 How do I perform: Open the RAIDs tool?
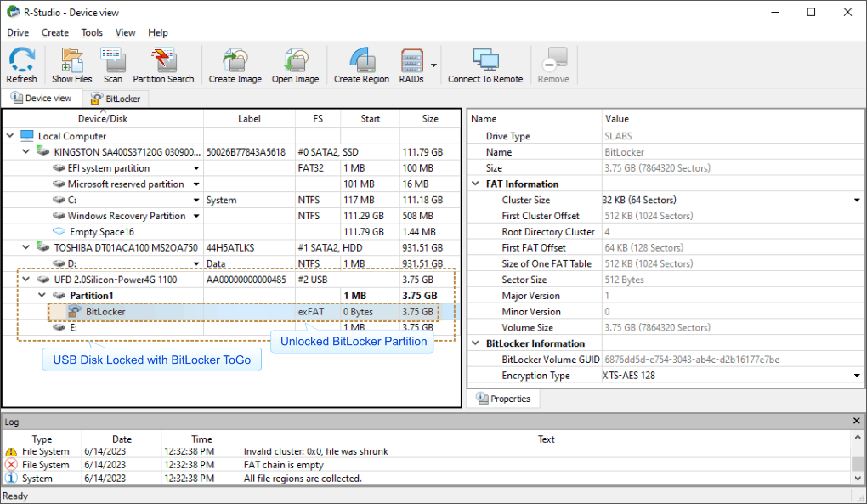[x=411, y=65]
